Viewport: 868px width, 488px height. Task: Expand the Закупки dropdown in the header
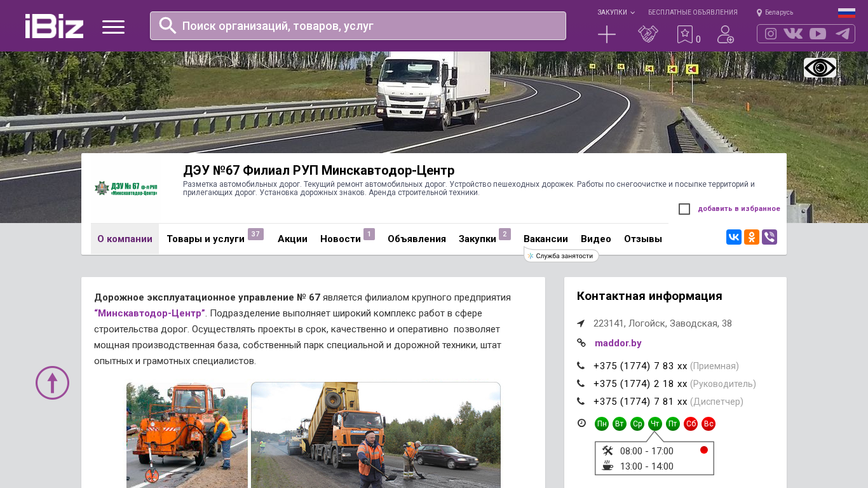pos(616,13)
